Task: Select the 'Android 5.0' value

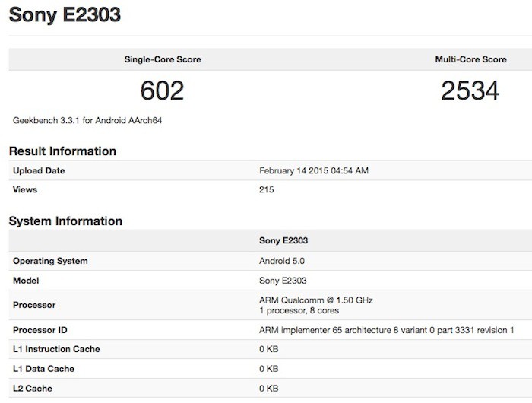Action: 282,261
